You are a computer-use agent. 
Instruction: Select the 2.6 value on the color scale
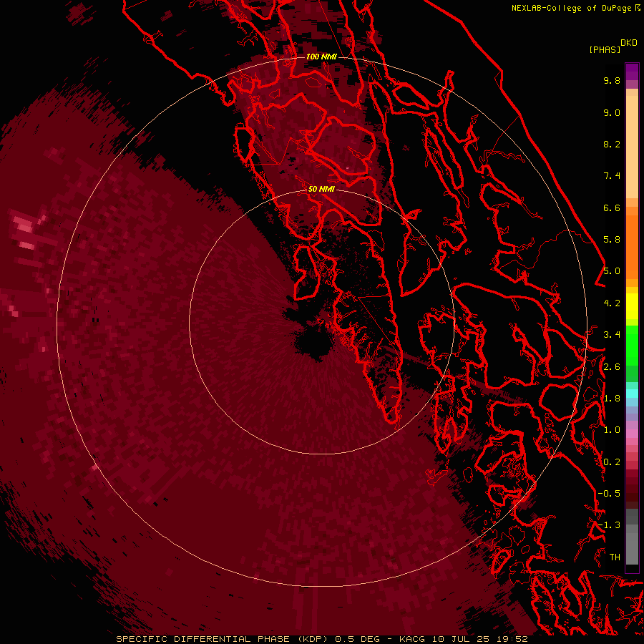coord(612,367)
